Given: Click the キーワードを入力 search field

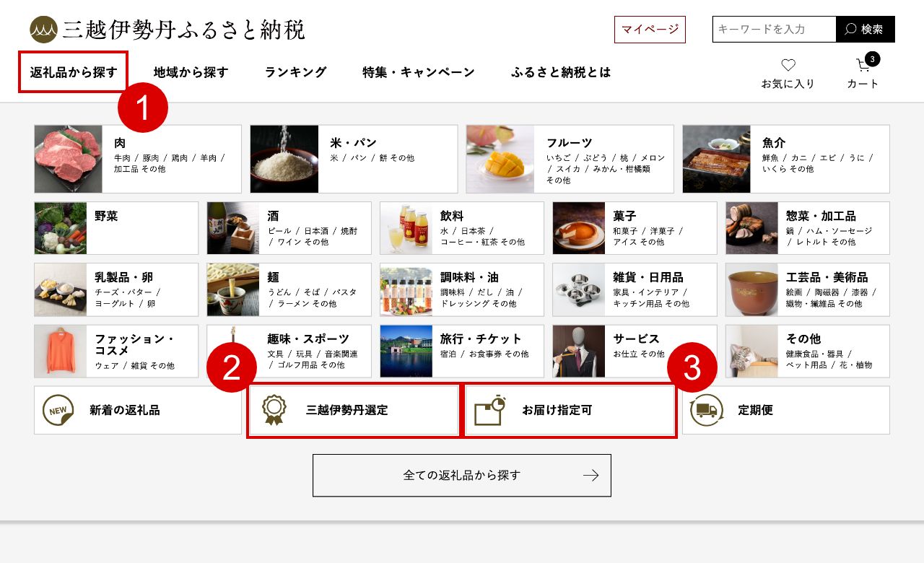Looking at the screenshot, I should [774, 29].
